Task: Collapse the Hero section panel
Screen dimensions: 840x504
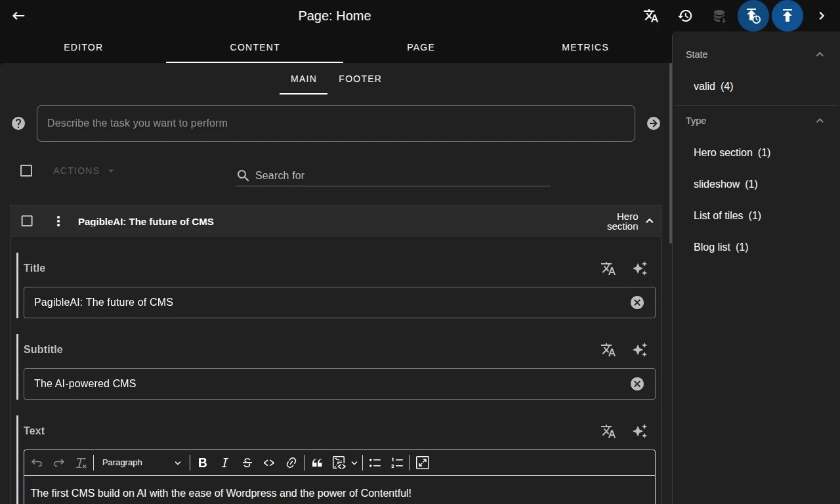Action: [x=649, y=221]
